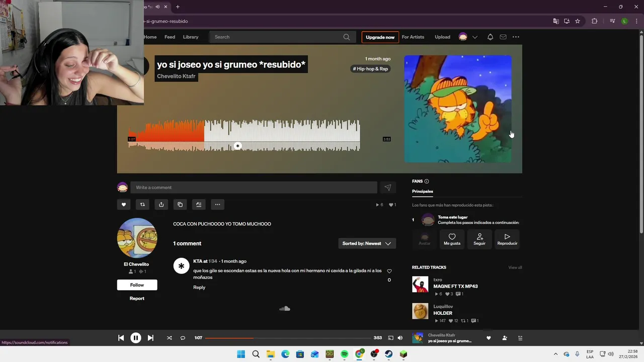Click the Upgrade now button
This screenshot has width=644, height=362.
coord(380,37)
